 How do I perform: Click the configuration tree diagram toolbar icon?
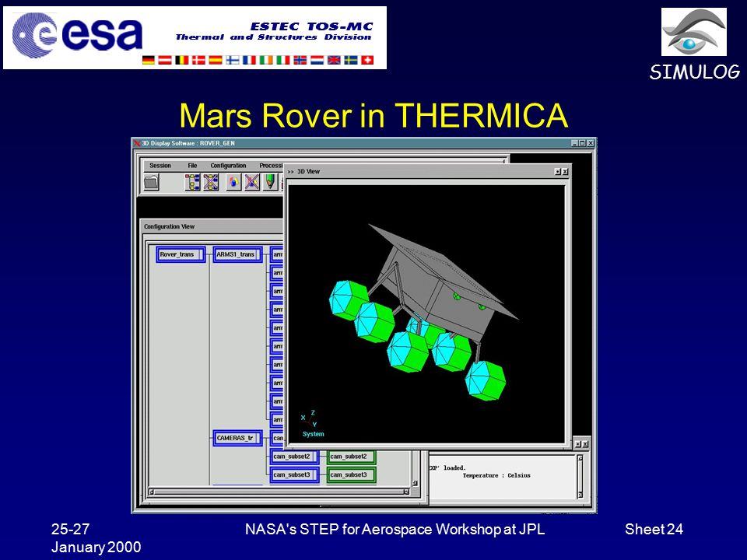coord(192,182)
